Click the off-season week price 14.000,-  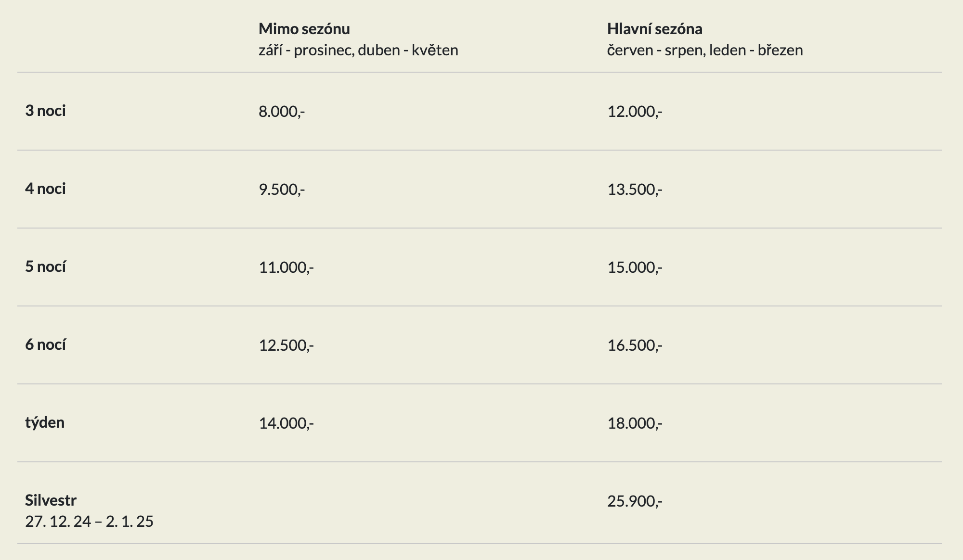tap(286, 423)
